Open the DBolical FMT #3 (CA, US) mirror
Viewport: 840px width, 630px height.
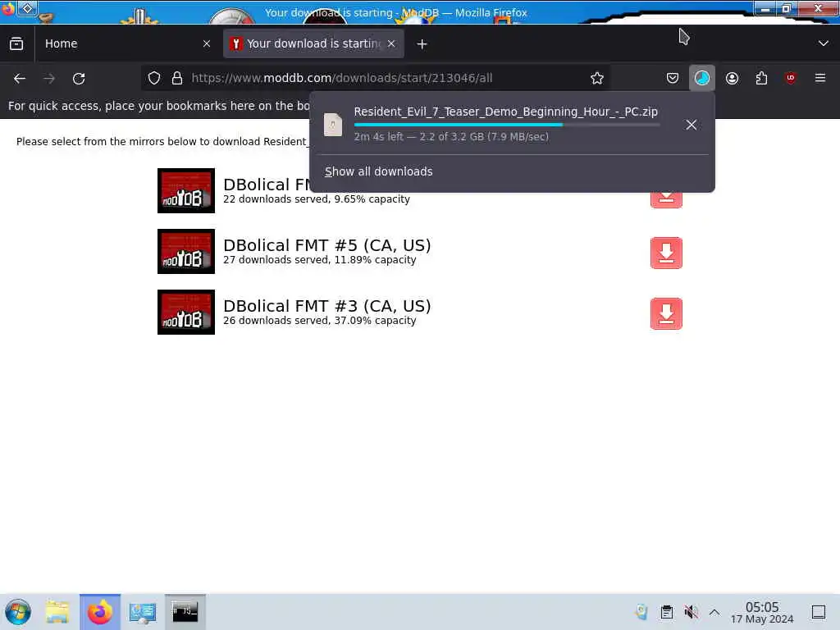click(326, 306)
